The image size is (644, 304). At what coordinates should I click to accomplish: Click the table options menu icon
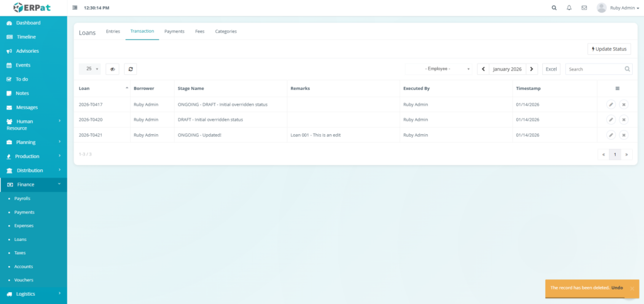coord(618,88)
